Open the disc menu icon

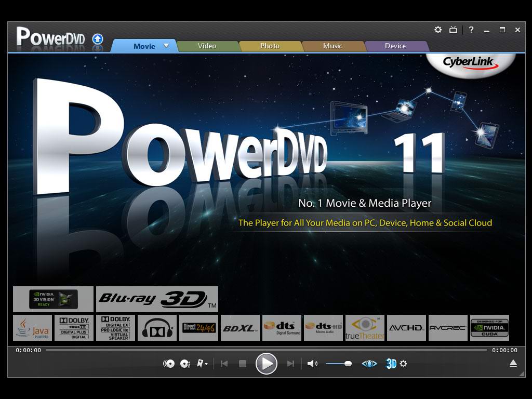(x=169, y=364)
